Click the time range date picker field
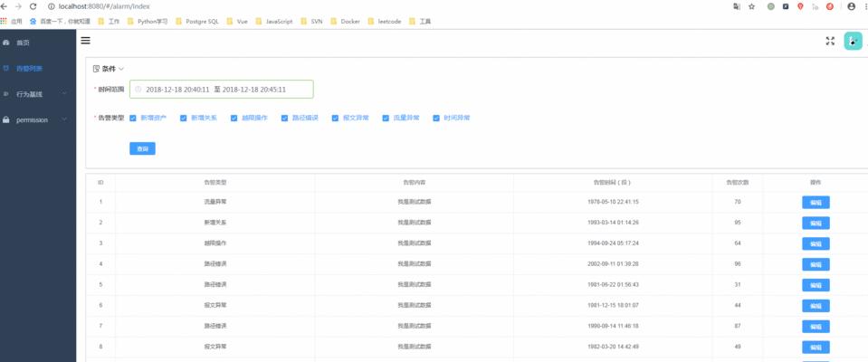868x362 pixels. pyautogui.click(x=222, y=89)
